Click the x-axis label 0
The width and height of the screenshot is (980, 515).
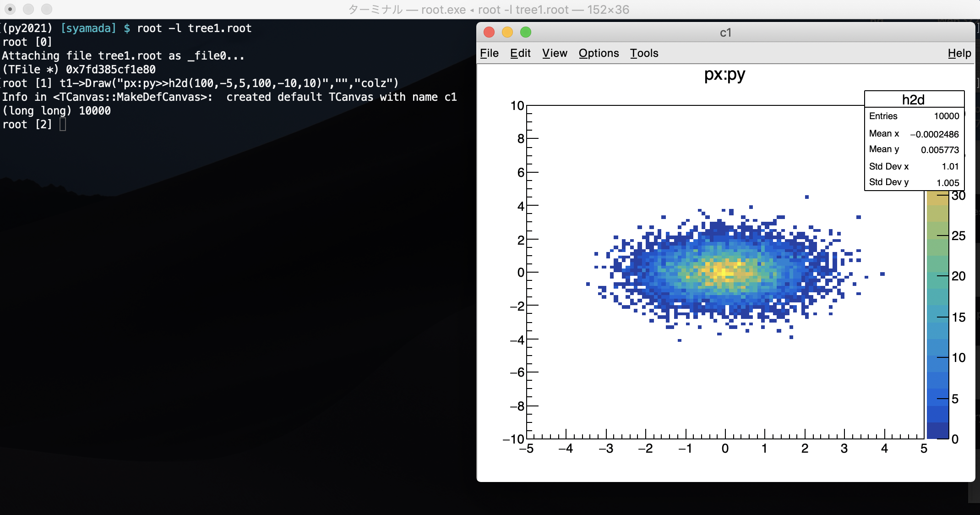click(725, 449)
